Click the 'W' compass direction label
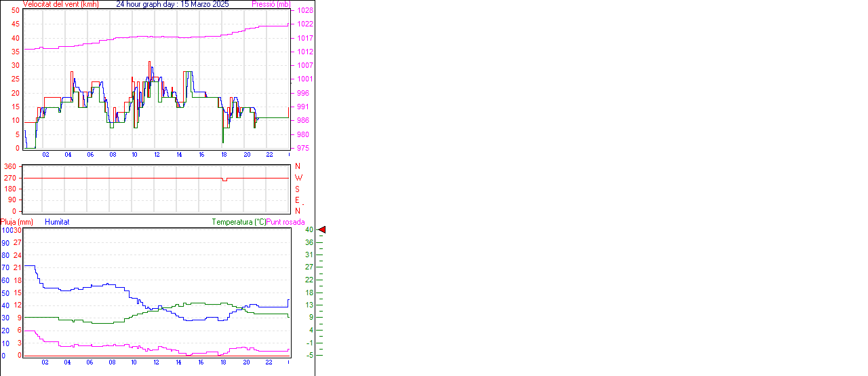Screen dimensions: 868x376 click(298, 178)
